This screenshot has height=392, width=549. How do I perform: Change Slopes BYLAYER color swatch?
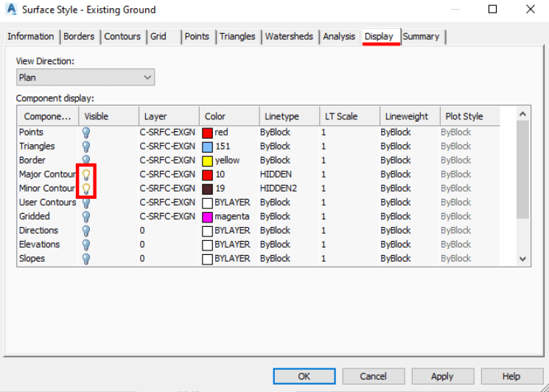click(207, 259)
